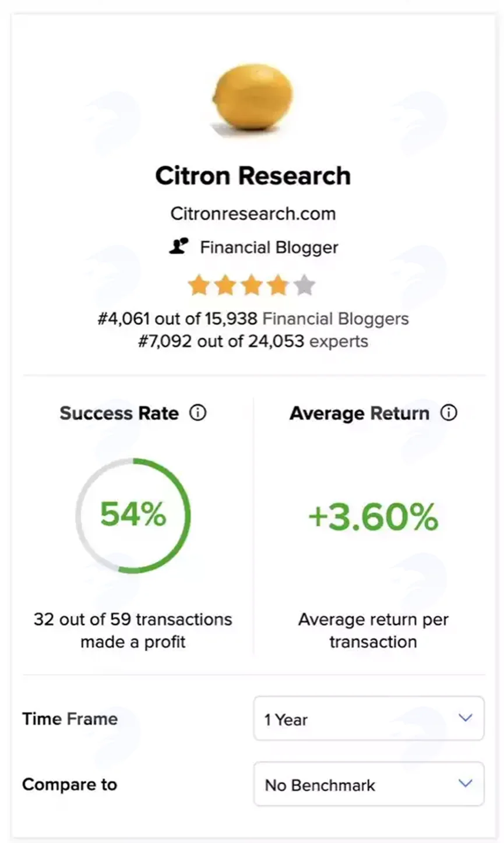
Task: Click the Average Return info icon
Action: pyautogui.click(x=449, y=413)
